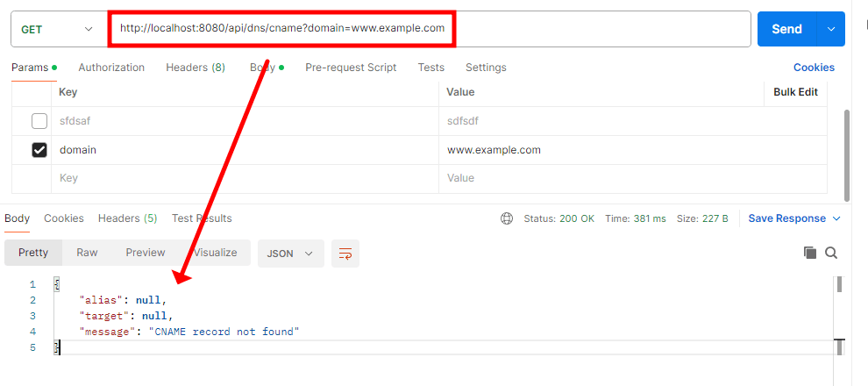
Task: Uncheck the domain parameter checkbox
Action: (39, 150)
